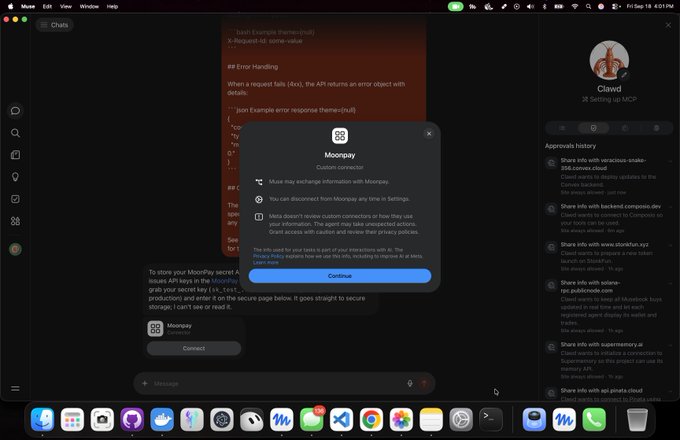This screenshot has width=680, height=440.
Task: Open the Window menu
Action: tap(89, 7)
